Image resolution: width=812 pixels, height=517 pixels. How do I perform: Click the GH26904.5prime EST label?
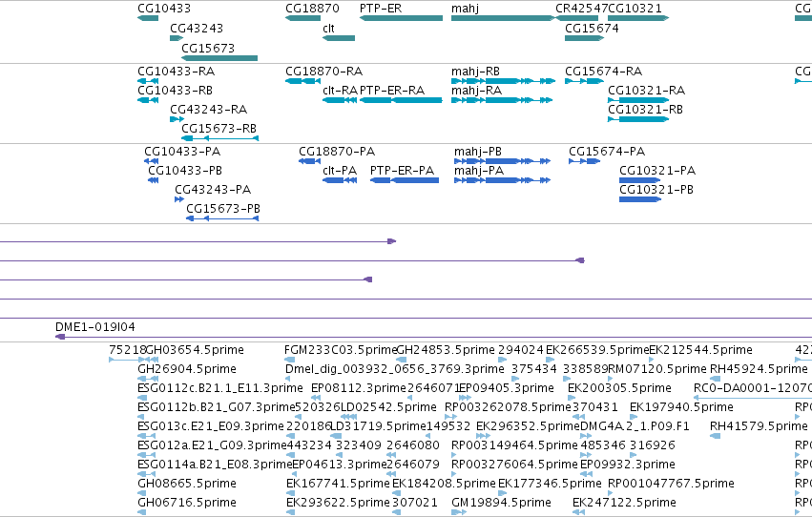187,369
